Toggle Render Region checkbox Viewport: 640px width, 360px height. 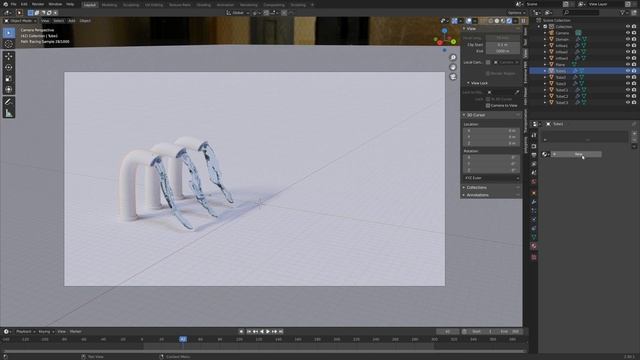(488, 73)
